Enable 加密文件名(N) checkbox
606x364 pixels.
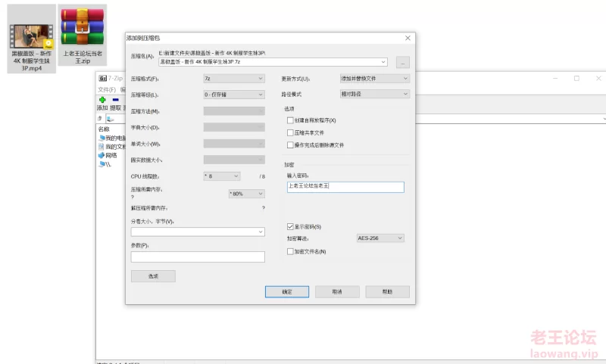tap(290, 252)
